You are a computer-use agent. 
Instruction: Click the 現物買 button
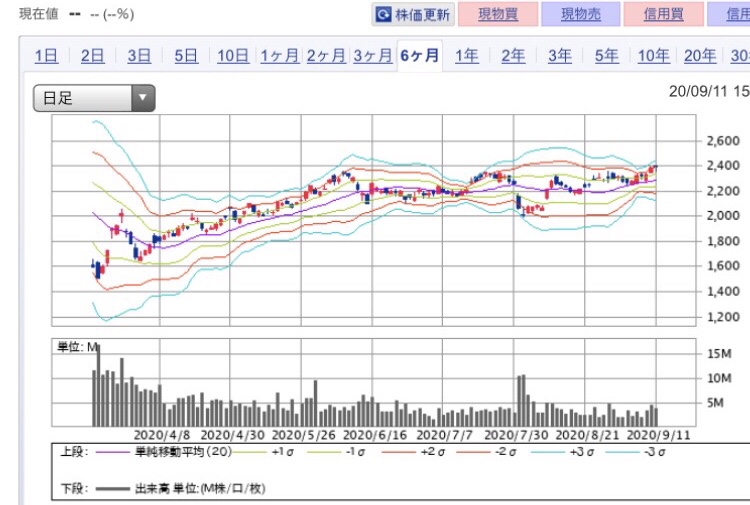tap(498, 14)
